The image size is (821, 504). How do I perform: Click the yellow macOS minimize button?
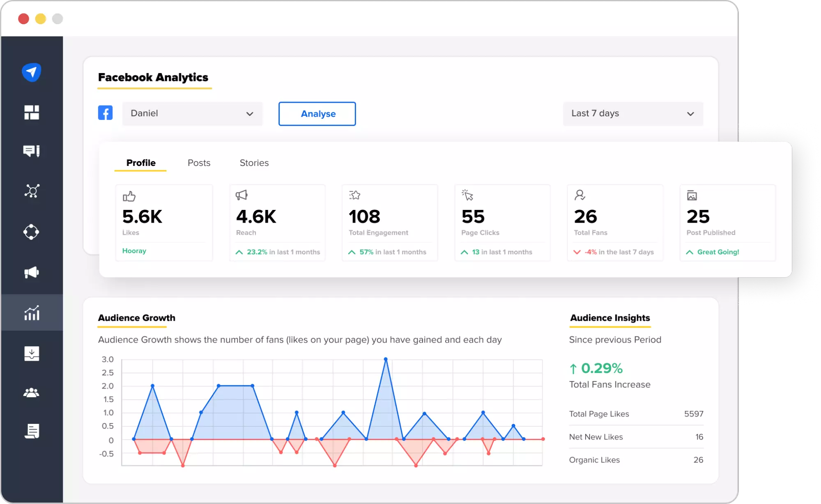[x=41, y=19]
